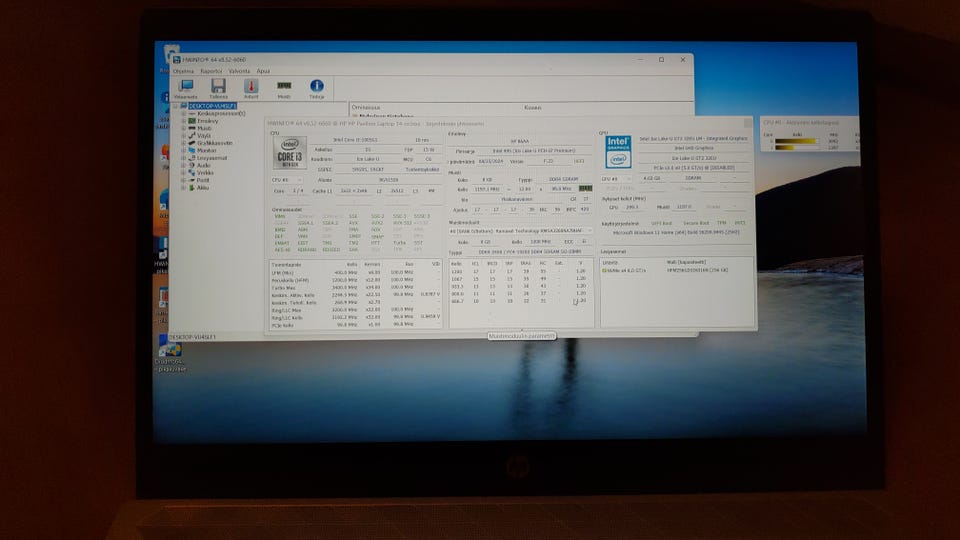Select the Levyasemat drives tree item

pos(212,158)
